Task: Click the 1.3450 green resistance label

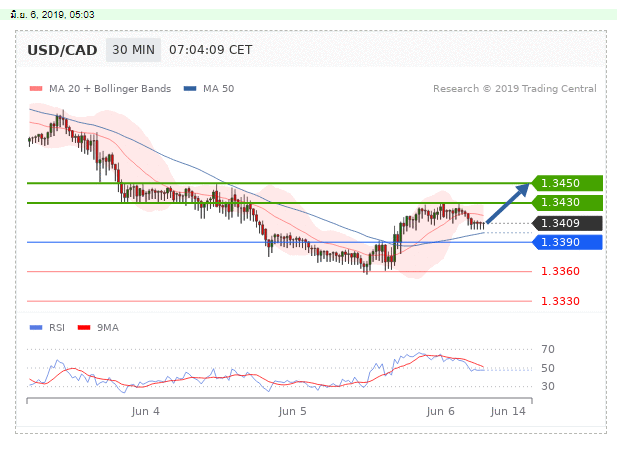Action: [567, 183]
